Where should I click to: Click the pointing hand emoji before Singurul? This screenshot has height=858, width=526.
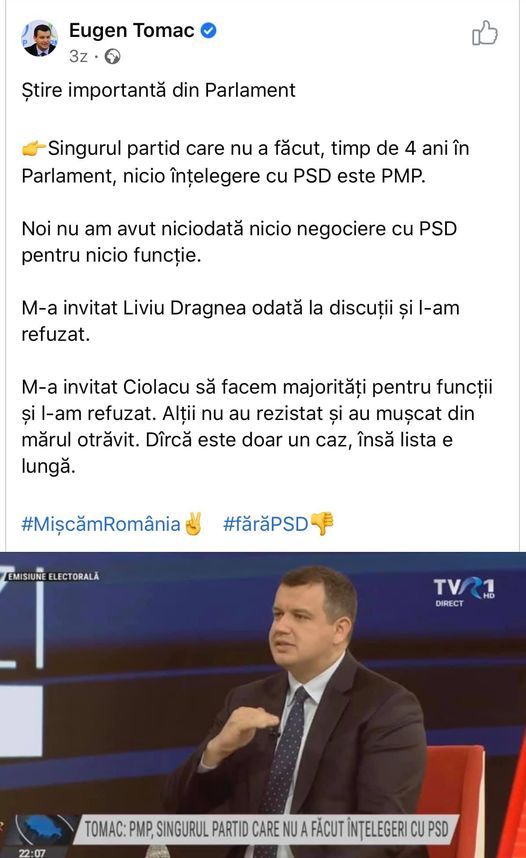point(34,148)
